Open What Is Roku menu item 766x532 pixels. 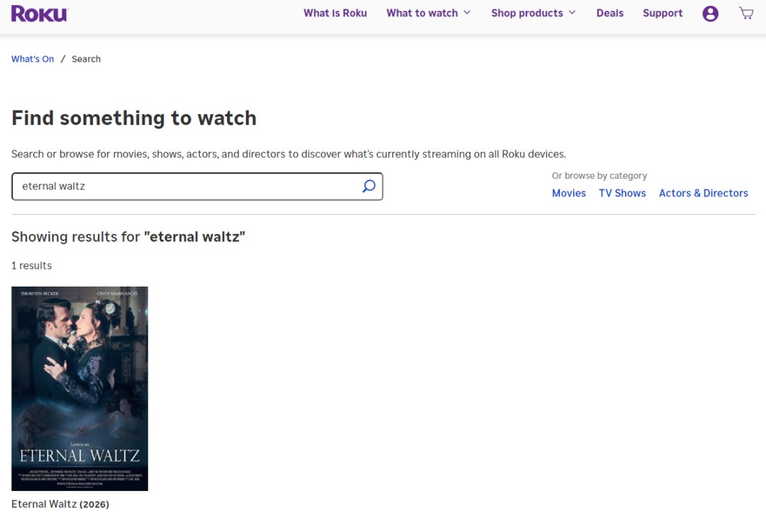[x=335, y=13]
